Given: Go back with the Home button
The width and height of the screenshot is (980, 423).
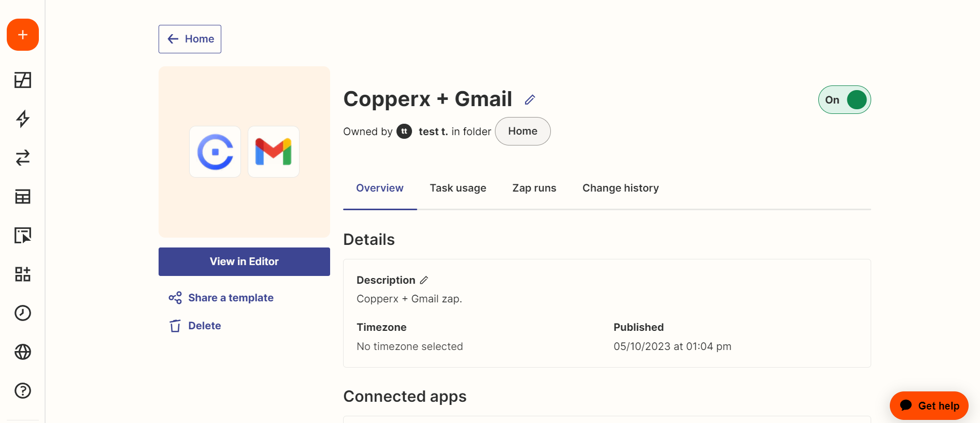Looking at the screenshot, I should click(x=190, y=39).
